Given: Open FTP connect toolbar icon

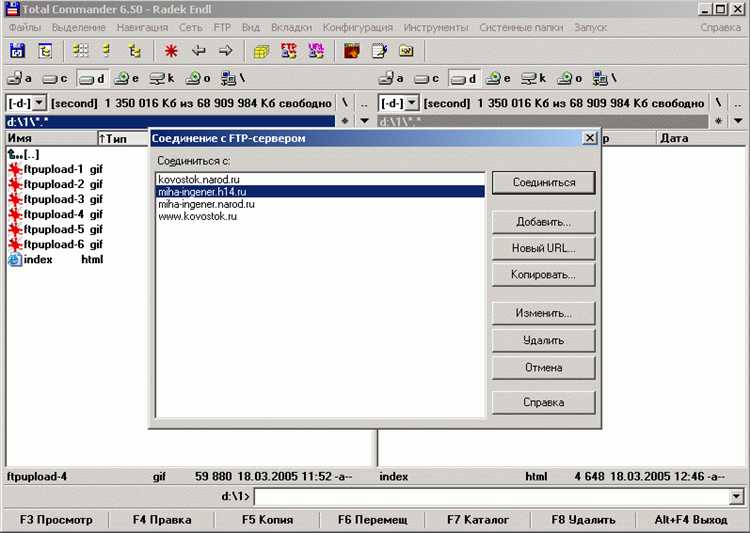Looking at the screenshot, I should point(288,50).
